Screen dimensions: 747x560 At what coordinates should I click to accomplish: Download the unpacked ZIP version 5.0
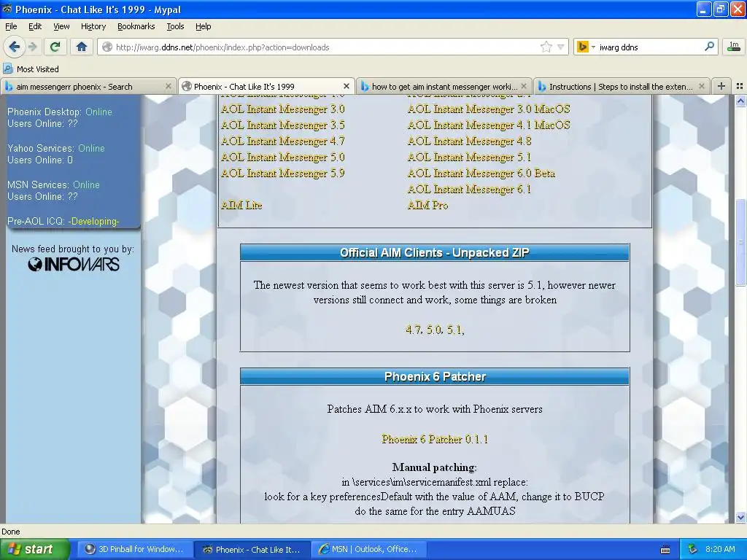pos(434,330)
